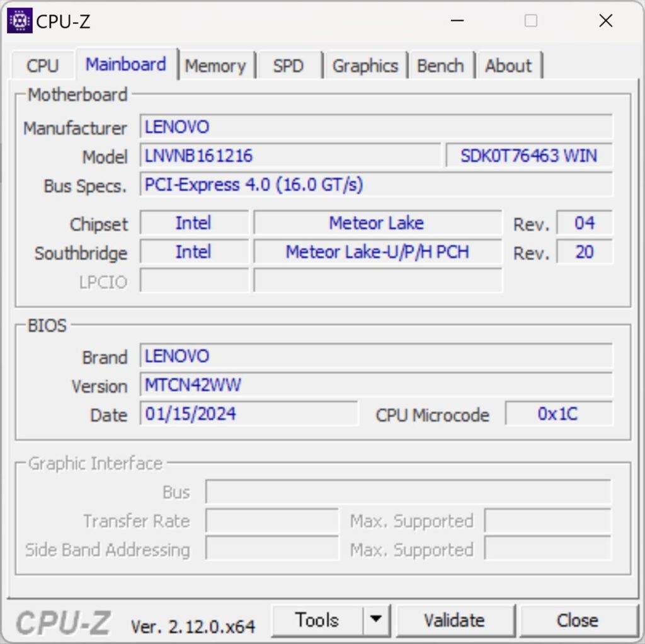This screenshot has width=645, height=644.
Task: Select the Mainboard tab
Action: tap(126, 64)
